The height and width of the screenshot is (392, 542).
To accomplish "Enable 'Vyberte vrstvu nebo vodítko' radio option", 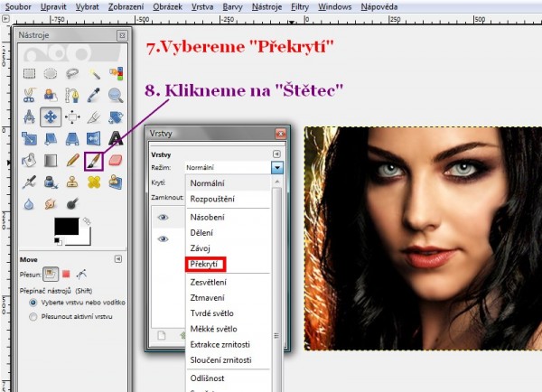I will (x=33, y=303).
